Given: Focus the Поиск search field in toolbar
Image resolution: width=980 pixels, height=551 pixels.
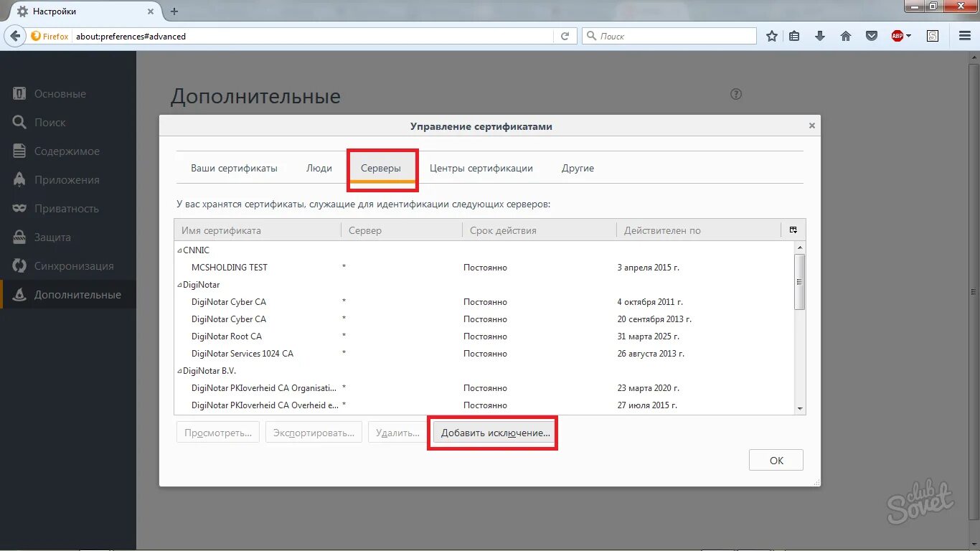Looking at the screenshot, I should click(669, 36).
